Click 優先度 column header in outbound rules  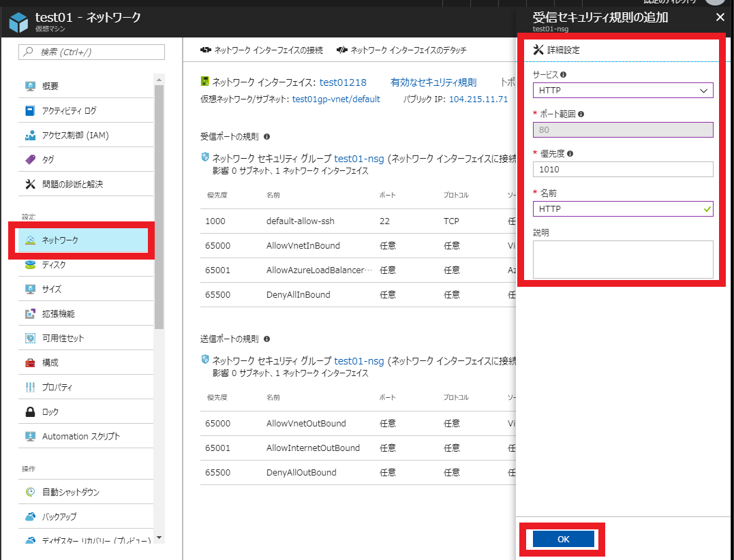click(217, 397)
